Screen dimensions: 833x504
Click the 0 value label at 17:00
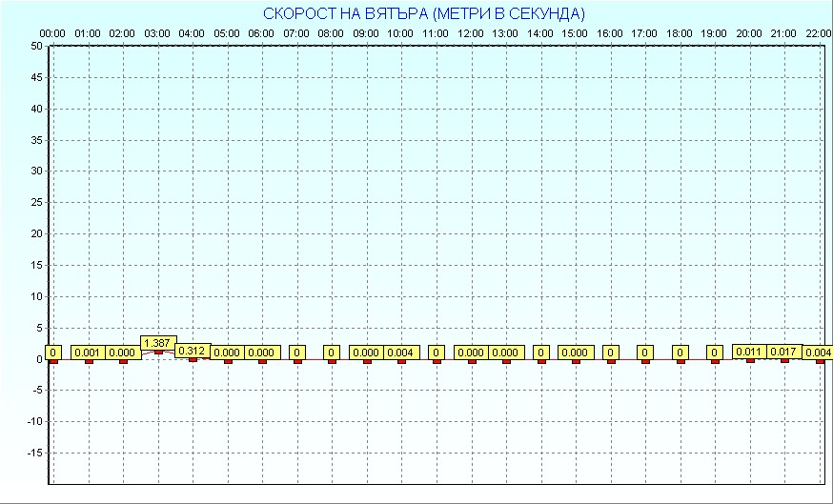tap(645, 353)
